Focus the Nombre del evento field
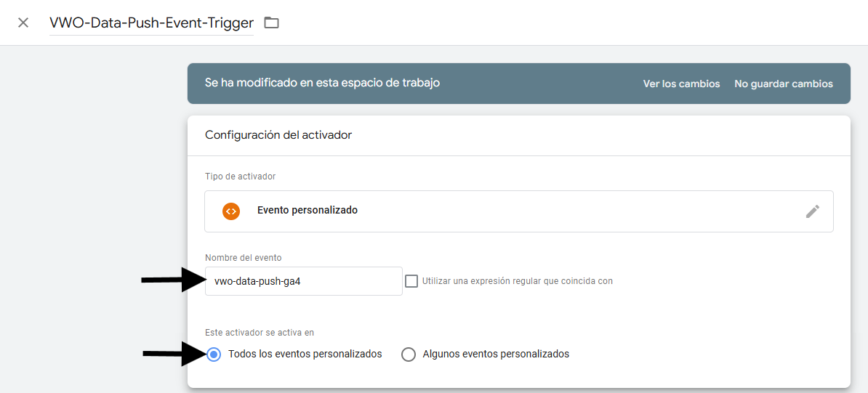 click(x=303, y=281)
